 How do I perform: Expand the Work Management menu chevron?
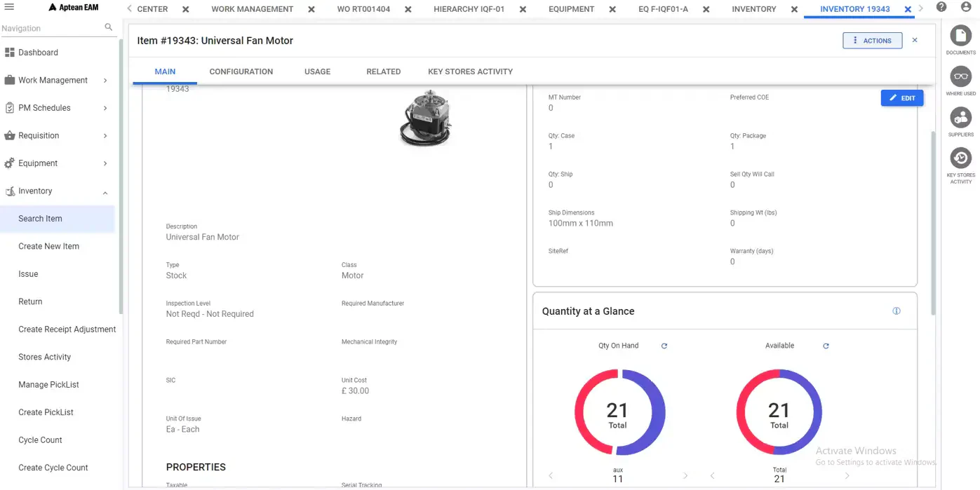tap(105, 81)
